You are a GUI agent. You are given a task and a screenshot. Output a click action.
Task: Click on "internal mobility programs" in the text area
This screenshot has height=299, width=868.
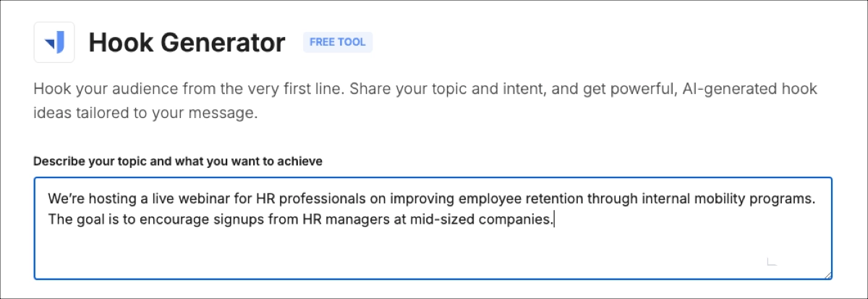(x=726, y=198)
